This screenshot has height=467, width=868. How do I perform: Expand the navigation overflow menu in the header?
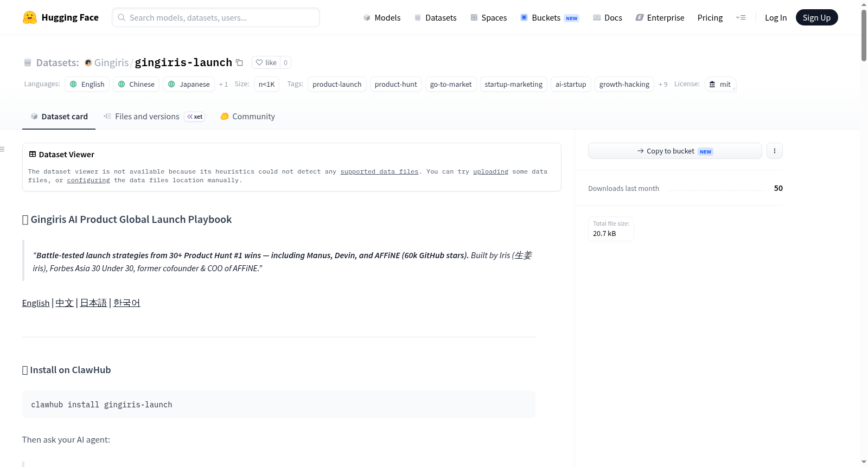coord(741,17)
